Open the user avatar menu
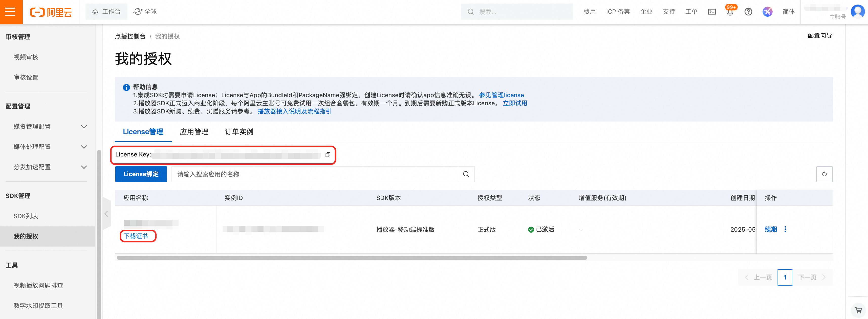 click(858, 12)
